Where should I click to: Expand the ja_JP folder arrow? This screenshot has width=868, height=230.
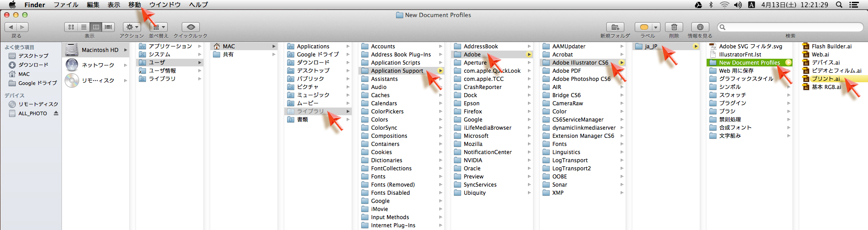click(x=696, y=46)
